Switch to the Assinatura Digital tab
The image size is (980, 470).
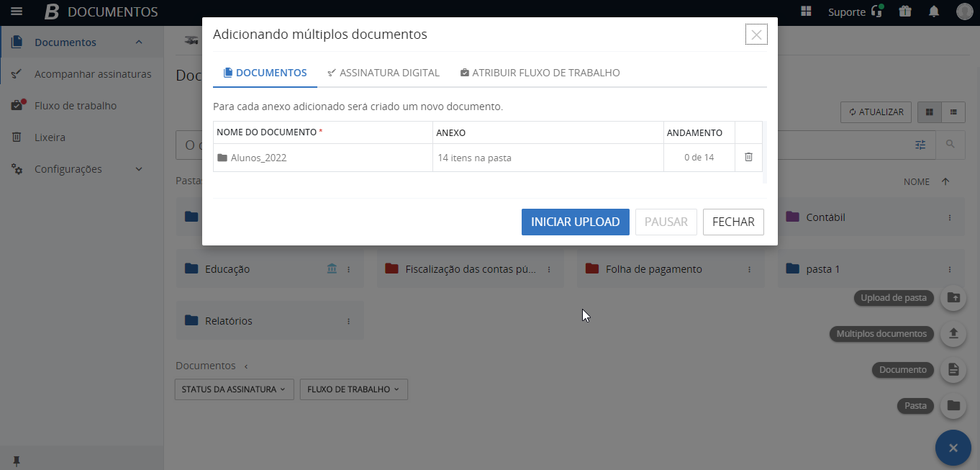384,73
